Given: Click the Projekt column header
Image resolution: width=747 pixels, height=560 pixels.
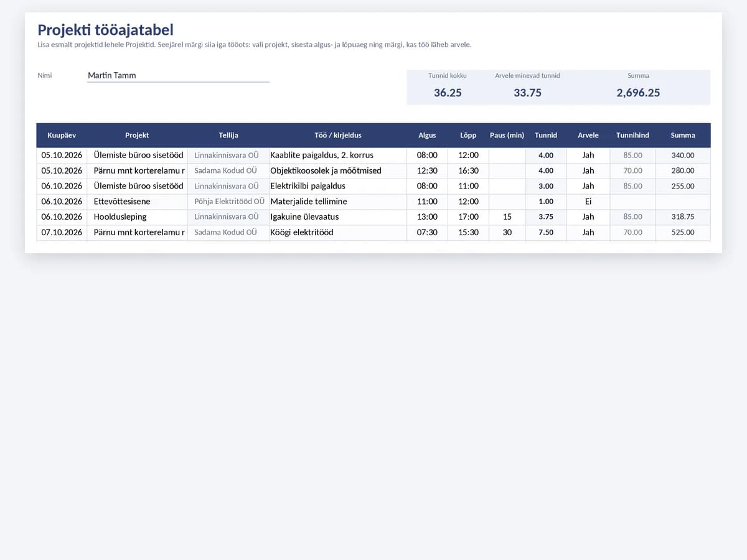Looking at the screenshot, I should 137,135.
